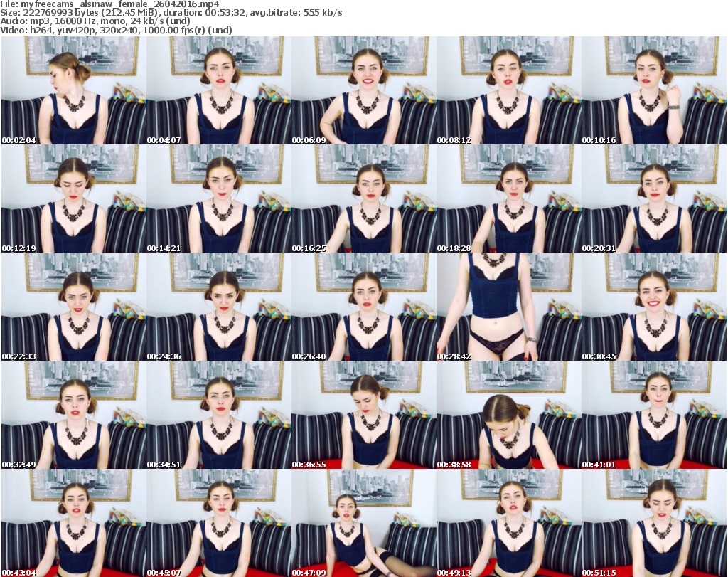Click the thumbnail stamped 00:30:45

pos(654,307)
